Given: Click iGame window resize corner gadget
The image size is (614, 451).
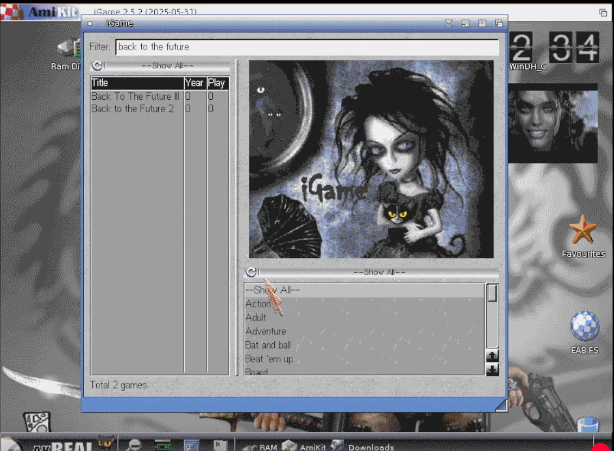Looking at the screenshot, I should click(501, 405).
